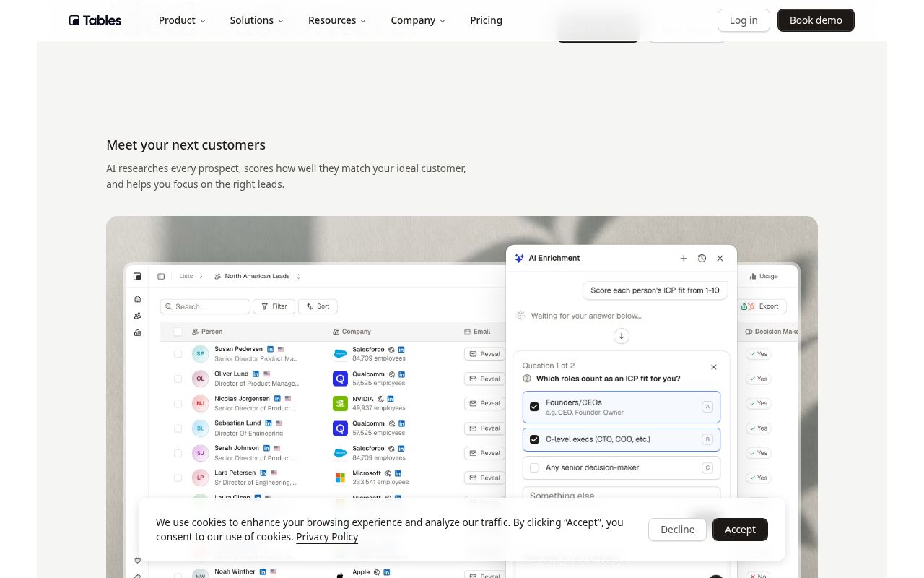
Task: Click the Export button
Action: point(762,306)
